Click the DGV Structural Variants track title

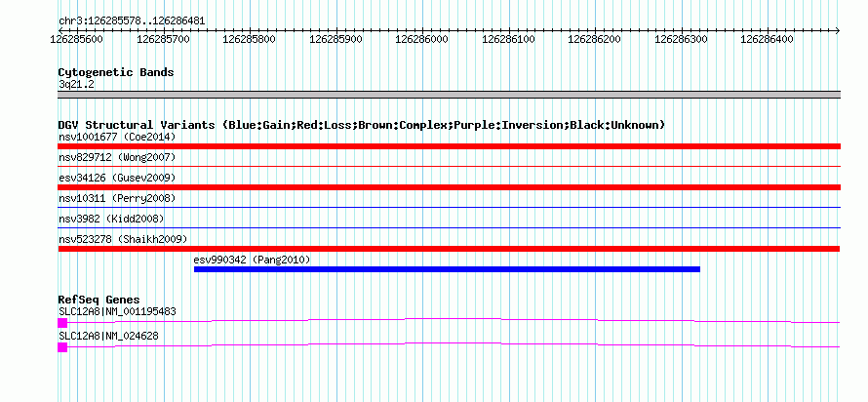click(x=362, y=125)
